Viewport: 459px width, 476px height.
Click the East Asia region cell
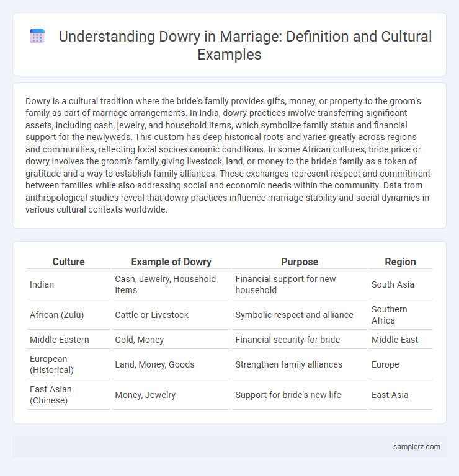point(400,395)
